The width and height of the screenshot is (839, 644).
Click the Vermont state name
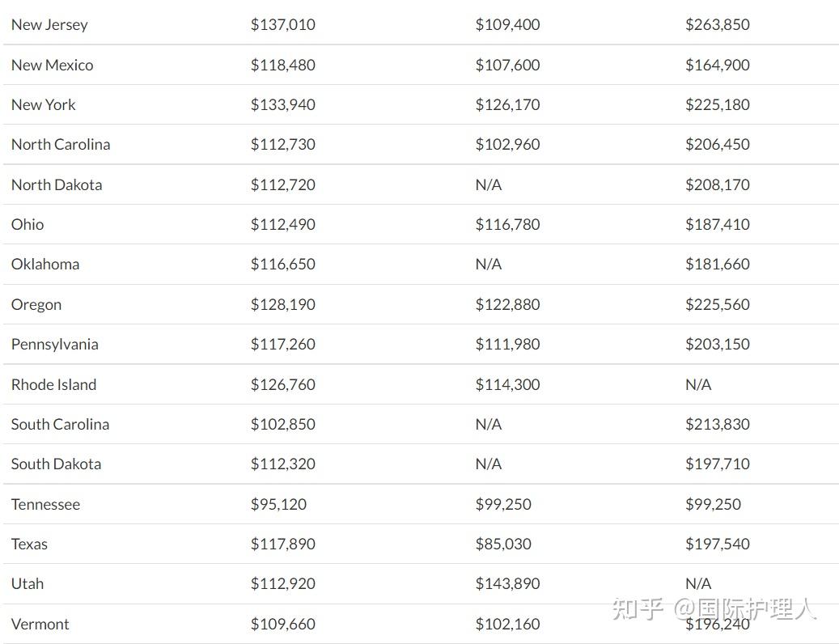[40, 624]
